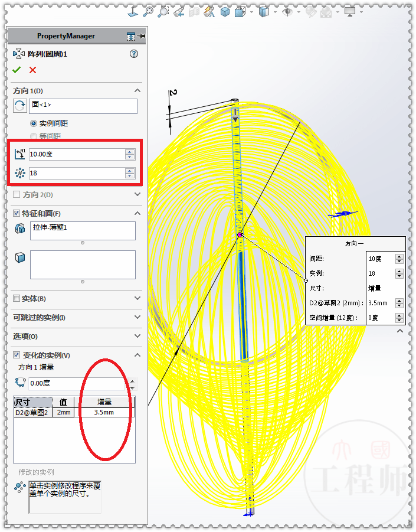Expand 可跳过的实例(I) section
This screenshot has width=416, height=532.
point(137,317)
